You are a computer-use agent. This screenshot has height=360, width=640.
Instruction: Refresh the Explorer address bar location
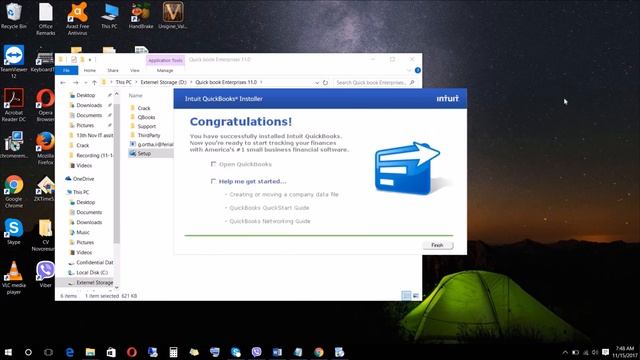pos(325,82)
